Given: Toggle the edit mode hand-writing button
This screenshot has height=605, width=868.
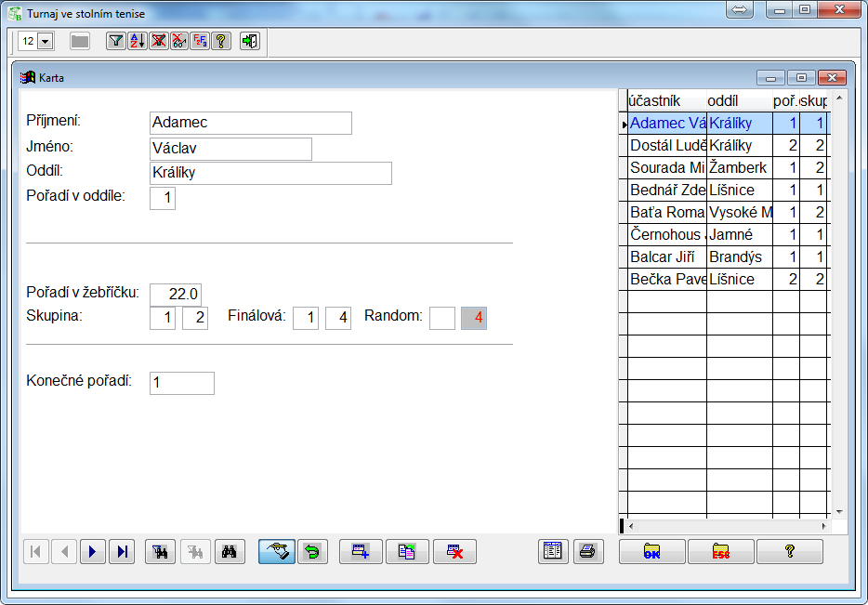Looking at the screenshot, I should pyautogui.click(x=276, y=551).
